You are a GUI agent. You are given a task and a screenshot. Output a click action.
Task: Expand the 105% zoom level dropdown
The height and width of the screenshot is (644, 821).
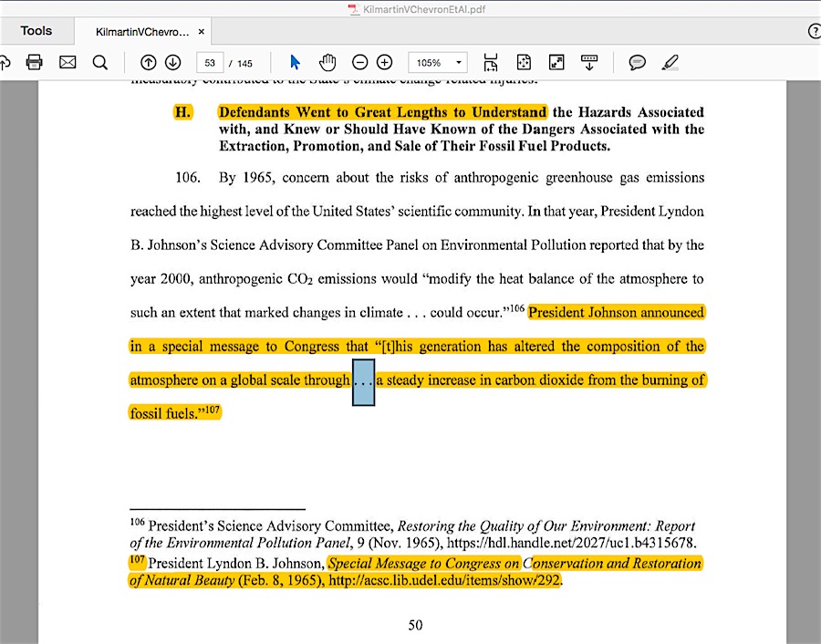click(458, 62)
